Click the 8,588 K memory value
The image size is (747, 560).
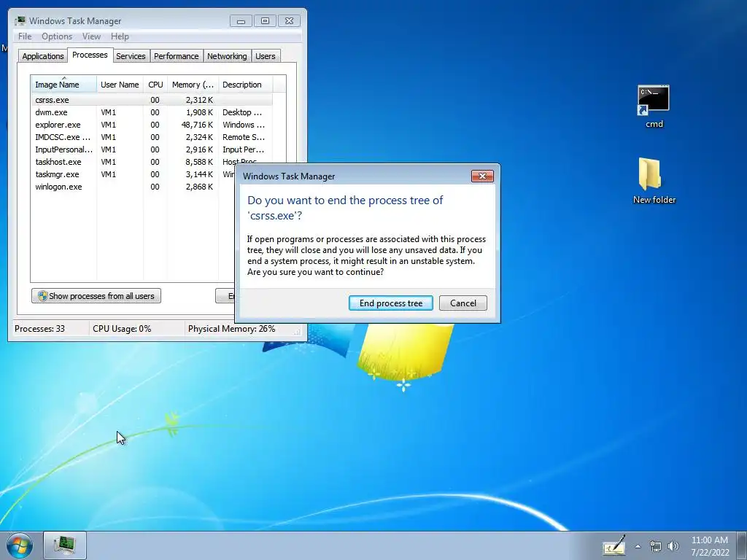[199, 162]
